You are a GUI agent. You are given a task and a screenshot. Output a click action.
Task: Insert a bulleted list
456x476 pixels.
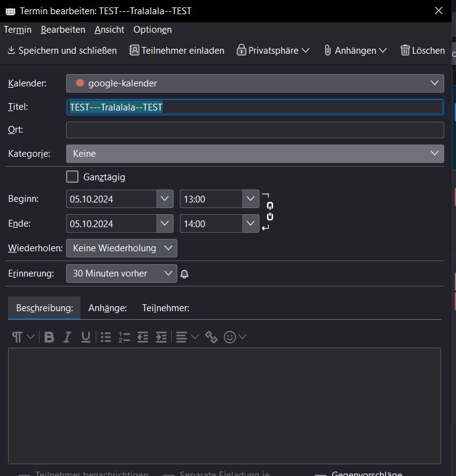(x=106, y=337)
